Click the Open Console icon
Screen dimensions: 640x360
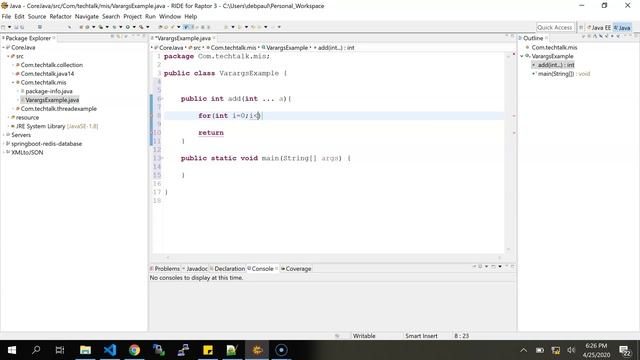[x=493, y=267]
